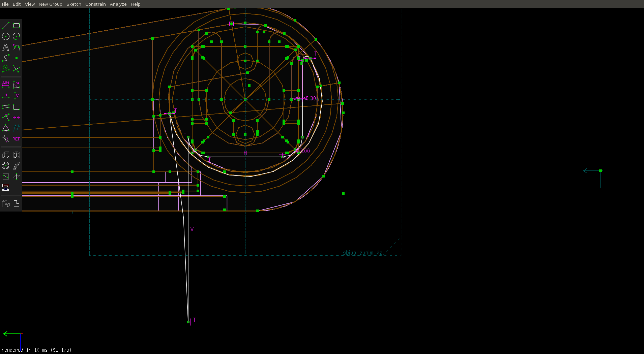Pick the Bezier spline tool
Viewport: 644px width, 354px height.
6,58
